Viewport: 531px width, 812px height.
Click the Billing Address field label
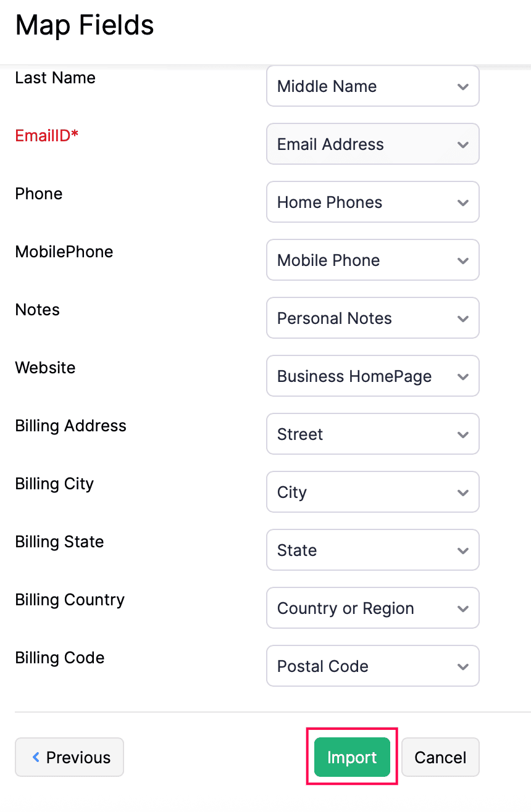tap(70, 426)
